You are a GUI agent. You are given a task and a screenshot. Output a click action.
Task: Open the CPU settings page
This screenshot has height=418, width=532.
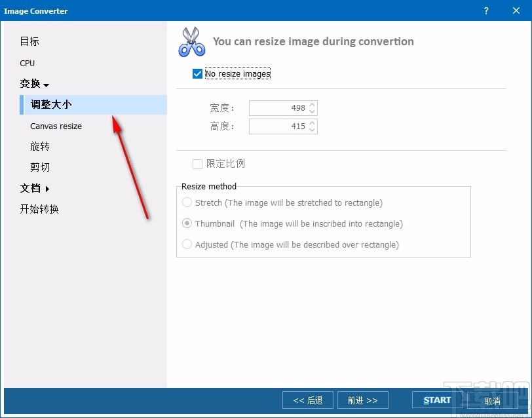(27, 63)
